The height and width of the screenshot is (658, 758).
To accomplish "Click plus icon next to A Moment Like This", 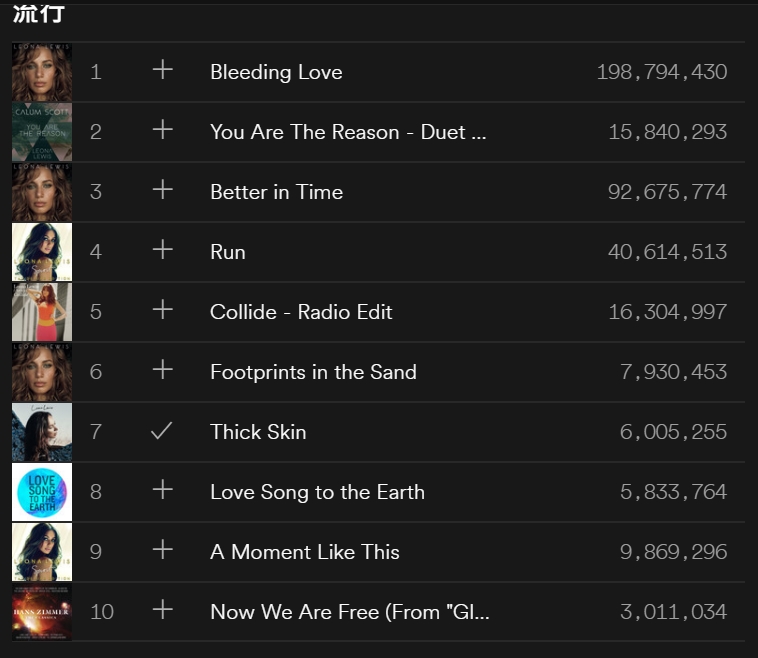I will tap(162, 551).
